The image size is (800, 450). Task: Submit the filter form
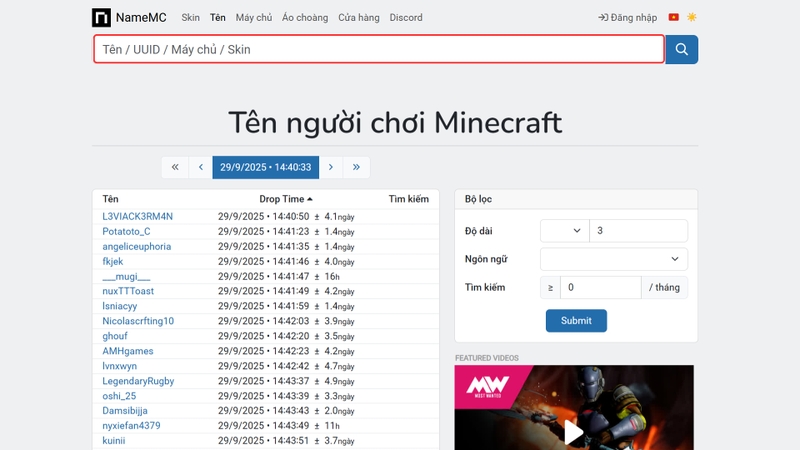577,321
